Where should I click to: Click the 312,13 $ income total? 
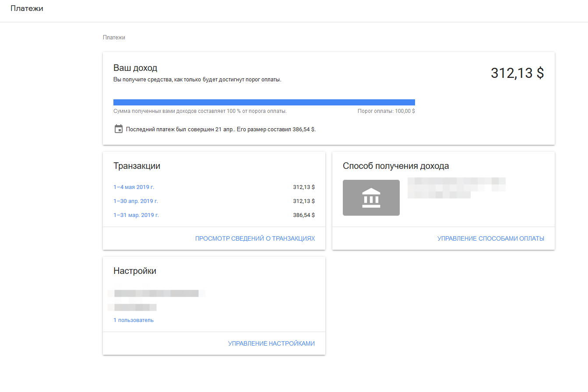tap(517, 73)
